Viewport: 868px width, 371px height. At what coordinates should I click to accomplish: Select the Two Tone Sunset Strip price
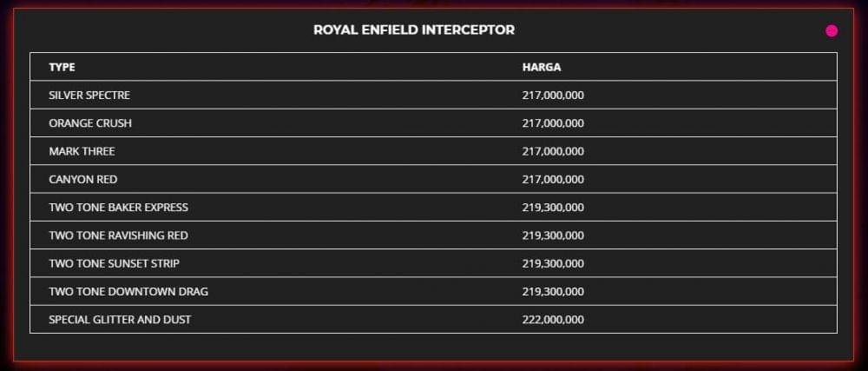553,263
